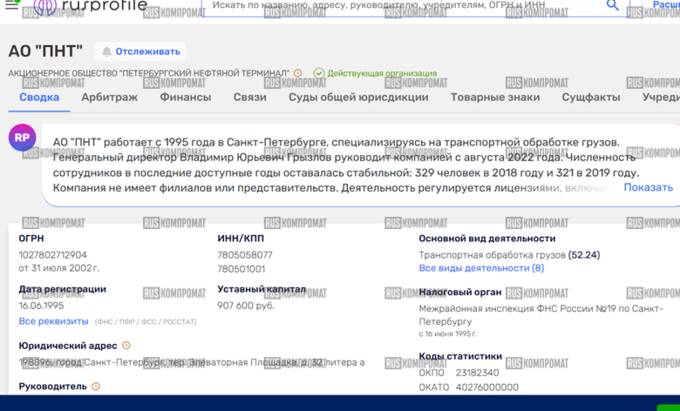Open the Финансы tab
The height and width of the screenshot is (411, 680).
click(185, 97)
